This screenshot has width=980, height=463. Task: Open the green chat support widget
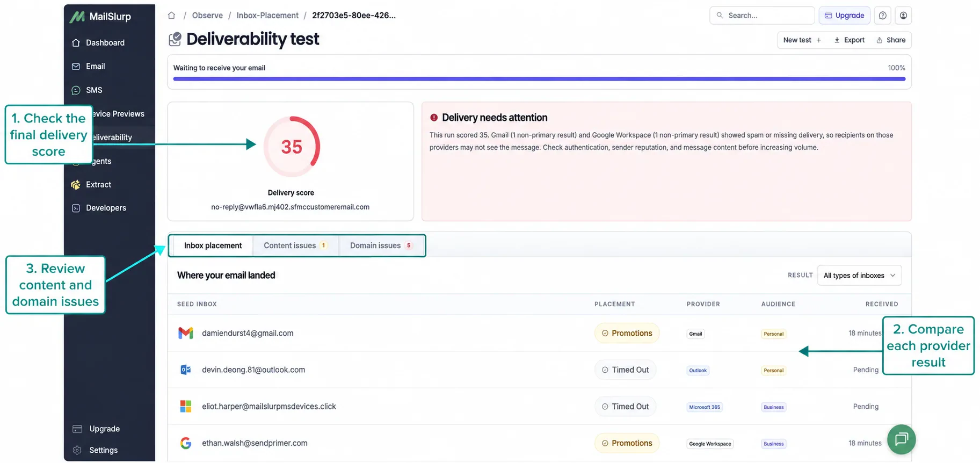(x=901, y=439)
